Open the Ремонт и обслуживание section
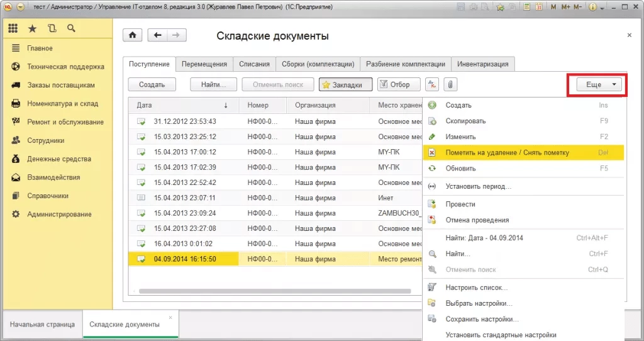 (x=65, y=122)
